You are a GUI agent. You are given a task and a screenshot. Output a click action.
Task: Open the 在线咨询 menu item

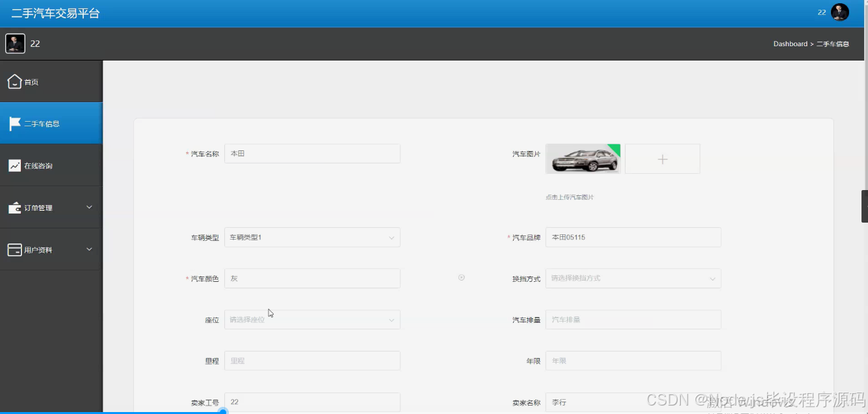51,165
